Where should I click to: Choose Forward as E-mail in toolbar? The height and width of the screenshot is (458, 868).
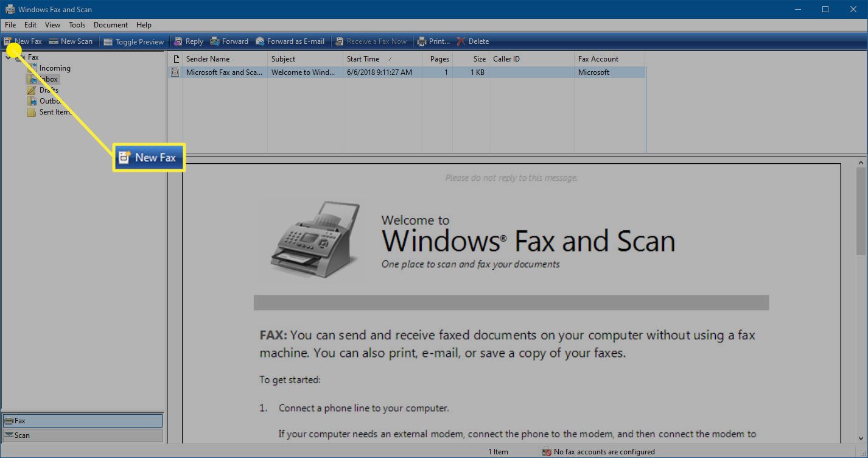tap(290, 41)
